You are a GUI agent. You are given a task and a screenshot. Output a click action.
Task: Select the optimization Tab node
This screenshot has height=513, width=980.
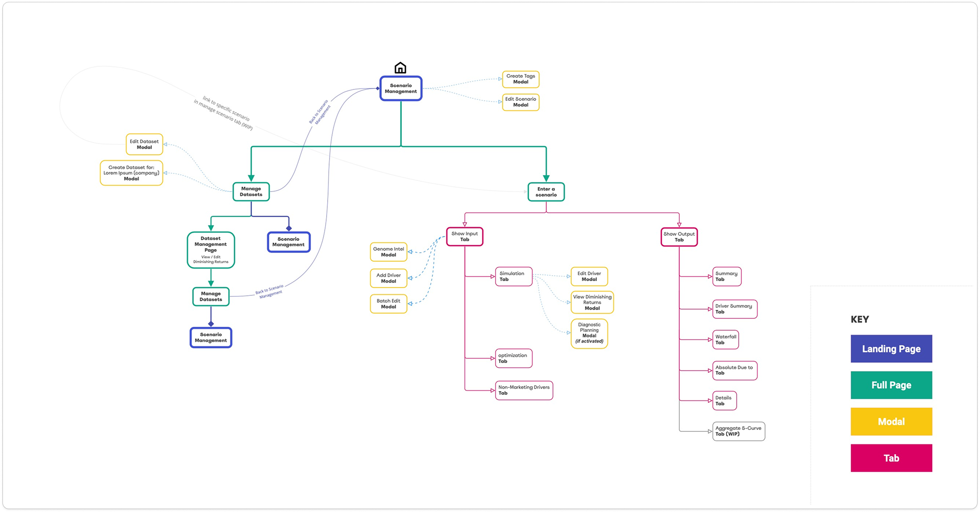click(514, 359)
